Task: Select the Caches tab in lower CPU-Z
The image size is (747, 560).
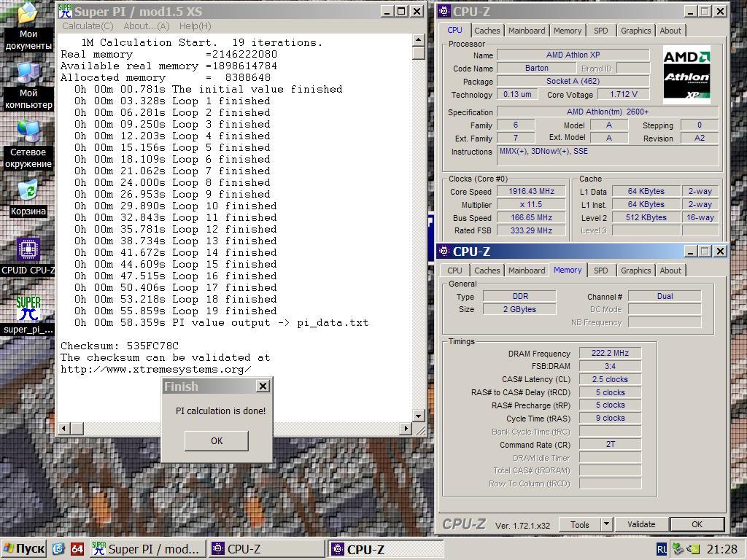Action: point(487,271)
